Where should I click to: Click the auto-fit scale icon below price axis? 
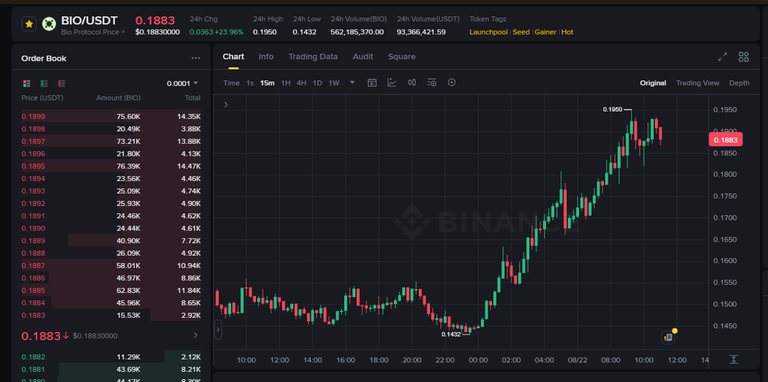point(733,359)
